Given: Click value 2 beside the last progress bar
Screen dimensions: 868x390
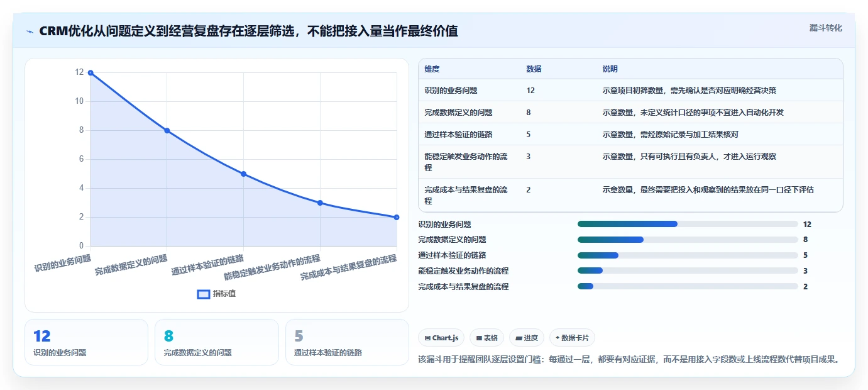Looking at the screenshot, I should (805, 286).
